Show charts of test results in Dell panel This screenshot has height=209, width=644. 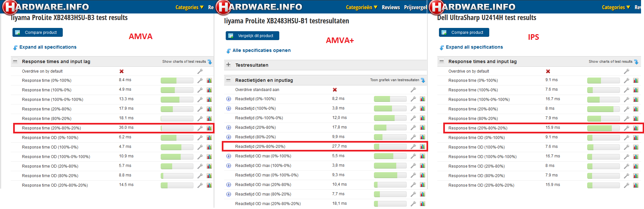click(613, 61)
